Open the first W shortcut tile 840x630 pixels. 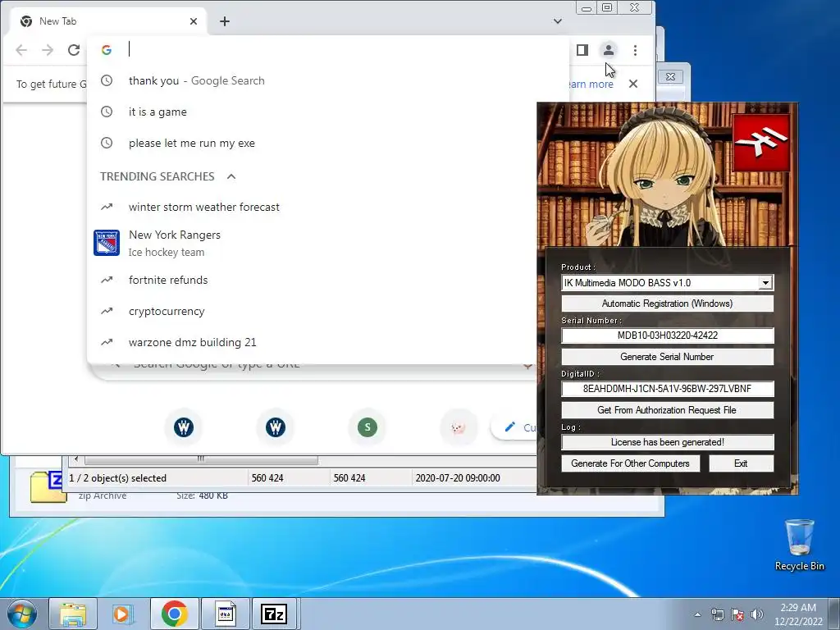(184, 427)
